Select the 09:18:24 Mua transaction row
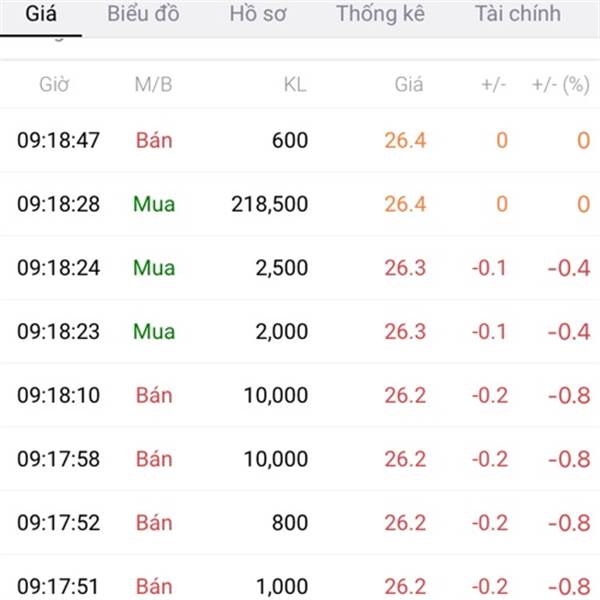This screenshot has width=600, height=600. tap(300, 268)
